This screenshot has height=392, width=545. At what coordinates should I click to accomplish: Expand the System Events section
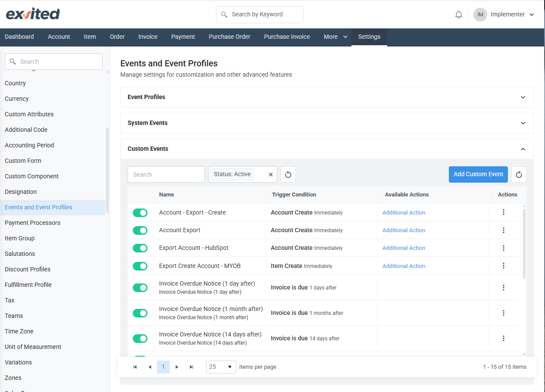pos(327,123)
